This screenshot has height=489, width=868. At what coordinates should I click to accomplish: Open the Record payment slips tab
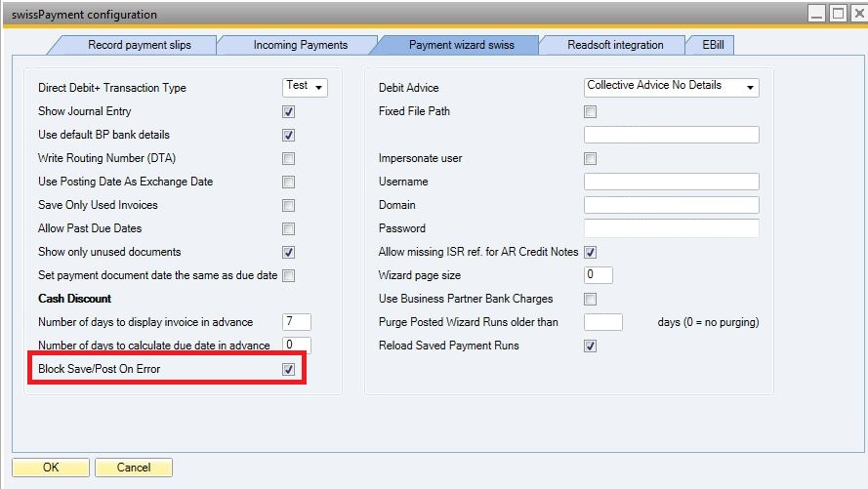(x=140, y=45)
